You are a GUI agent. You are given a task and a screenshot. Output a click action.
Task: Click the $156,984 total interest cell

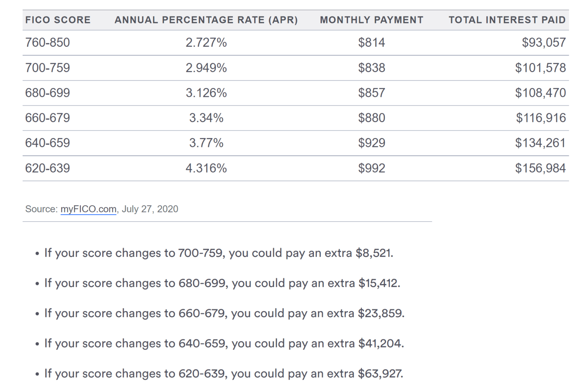point(541,168)
